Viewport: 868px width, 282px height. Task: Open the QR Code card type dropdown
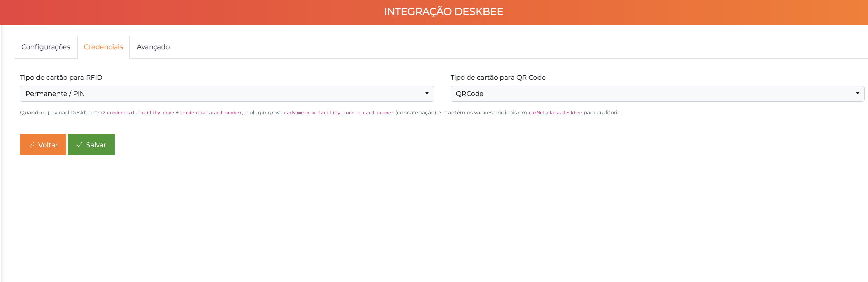click(x=657, y=94)
